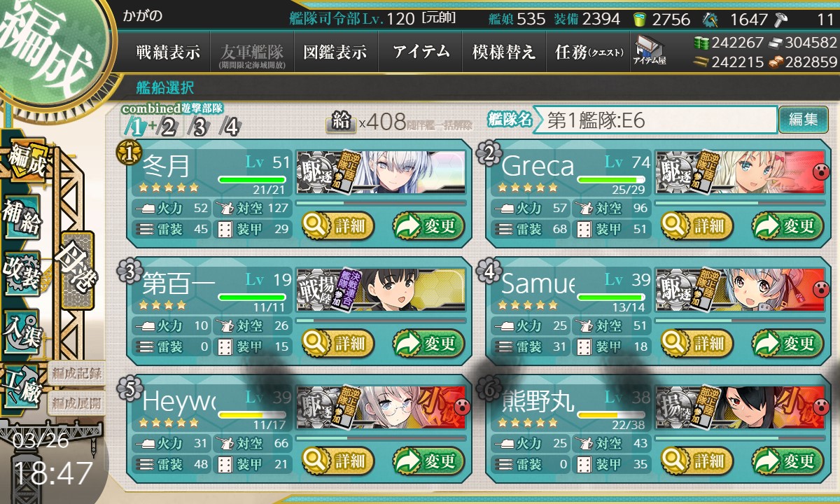Open the 工廠 factory sidebar icon

[x=22, y=386]
